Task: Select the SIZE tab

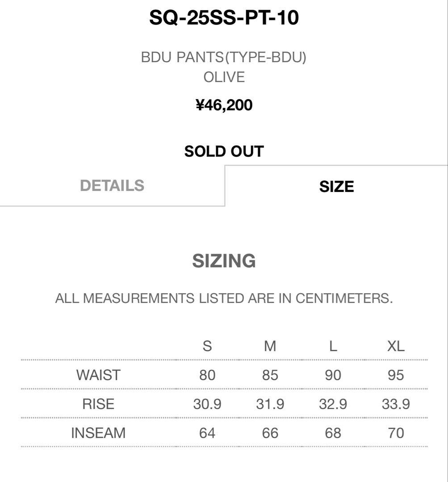Action: pos(336,187)
